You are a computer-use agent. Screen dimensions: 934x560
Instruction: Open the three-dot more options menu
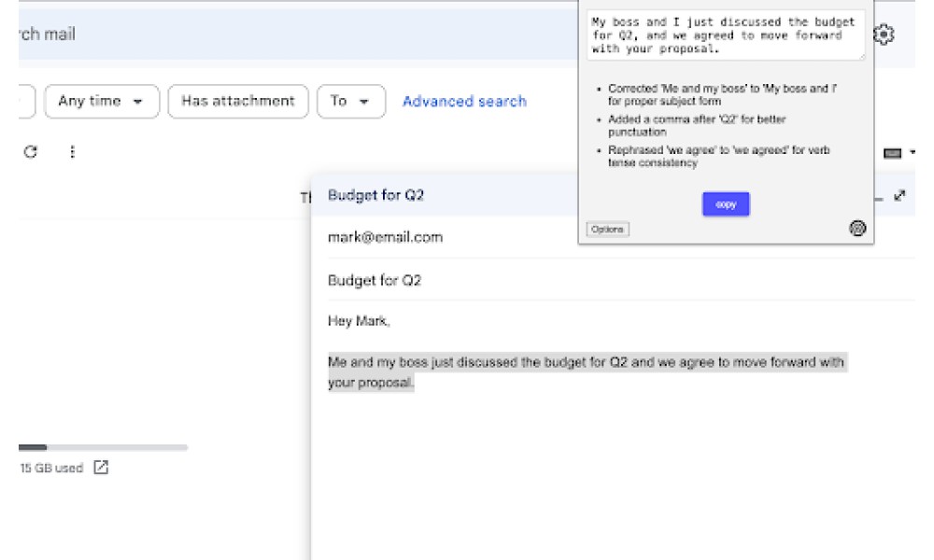72,152
